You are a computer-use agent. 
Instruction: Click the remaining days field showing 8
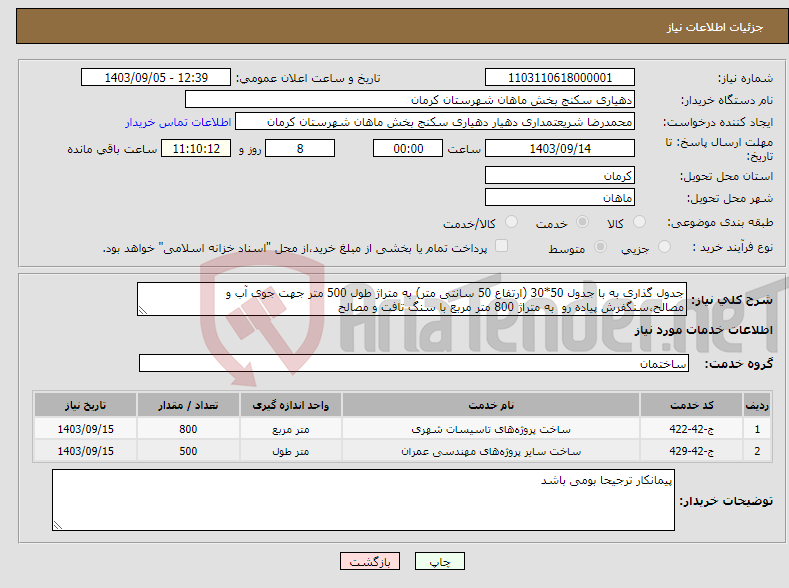tap(300, 148)
